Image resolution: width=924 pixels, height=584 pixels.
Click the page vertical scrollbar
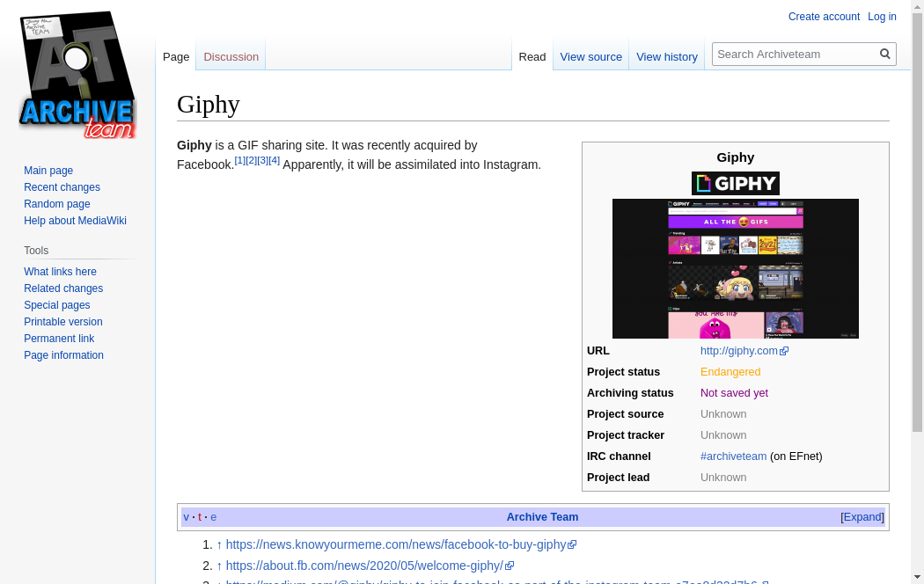[x=917, y=264]
